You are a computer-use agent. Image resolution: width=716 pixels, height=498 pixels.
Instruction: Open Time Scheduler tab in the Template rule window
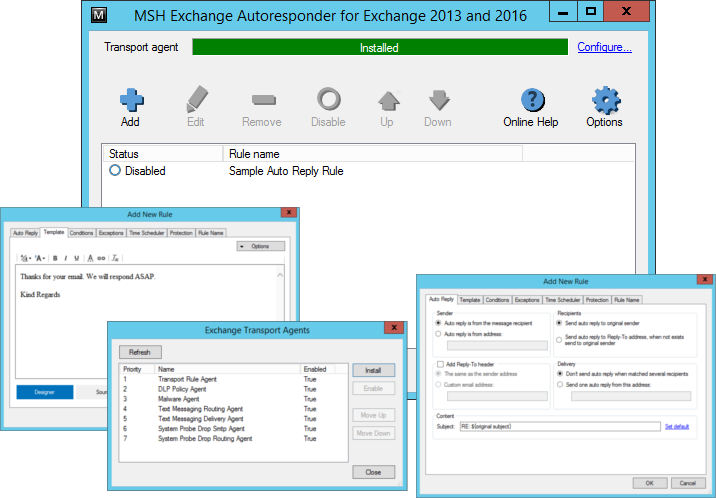[147, 233]
